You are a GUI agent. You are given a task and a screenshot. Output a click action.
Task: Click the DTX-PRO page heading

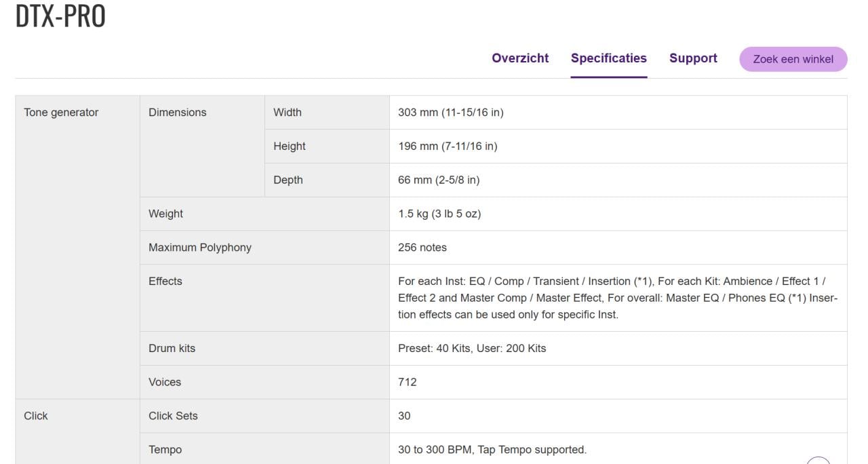(x=60, y=16)
